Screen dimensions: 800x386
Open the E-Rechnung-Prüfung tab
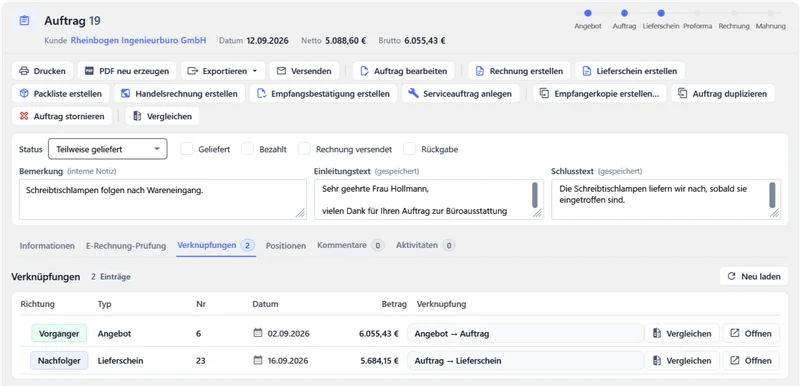[x=126, y=246]
